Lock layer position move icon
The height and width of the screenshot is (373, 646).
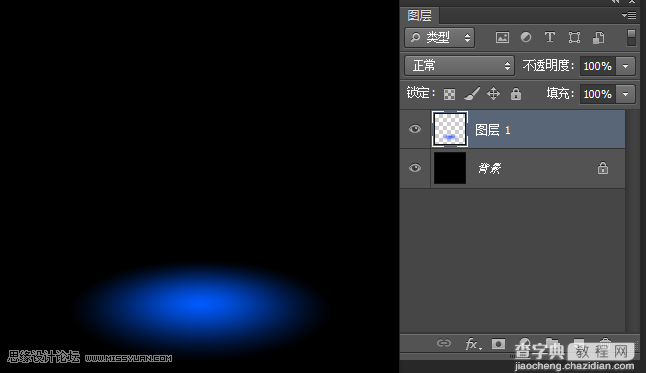point(493,94)
